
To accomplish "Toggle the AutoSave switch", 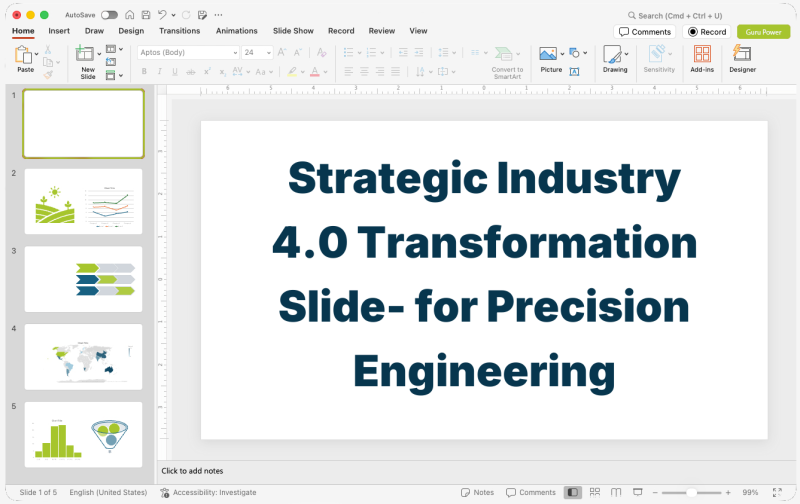I will click(x=109, y=15).
